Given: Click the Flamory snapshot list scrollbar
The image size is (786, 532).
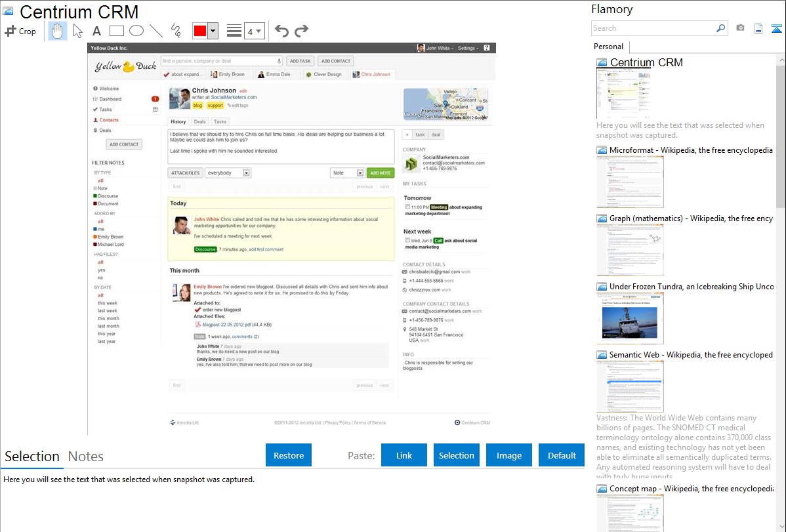Looking at the screenshot, I should click(x=781, y=136).
